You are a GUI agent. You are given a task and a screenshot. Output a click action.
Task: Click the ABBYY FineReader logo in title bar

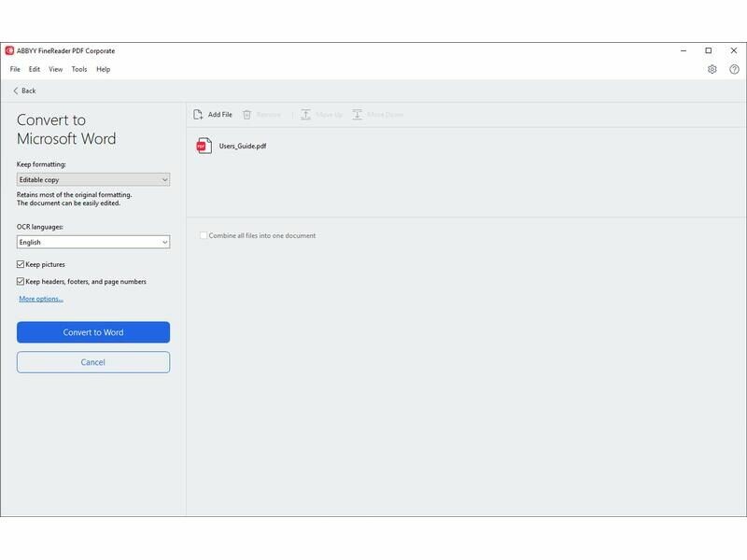(x=9, y=50)
